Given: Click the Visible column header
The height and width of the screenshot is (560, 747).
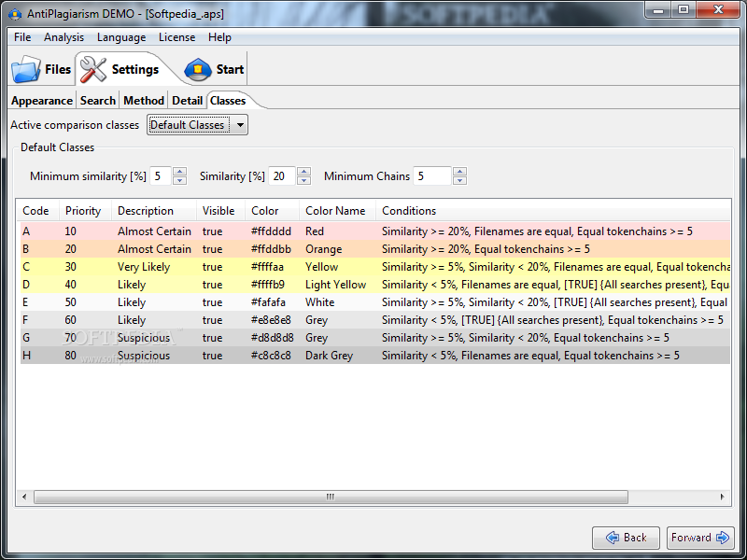Looking at the screenshot, I should pyautogui.click(x=220, y=211).
